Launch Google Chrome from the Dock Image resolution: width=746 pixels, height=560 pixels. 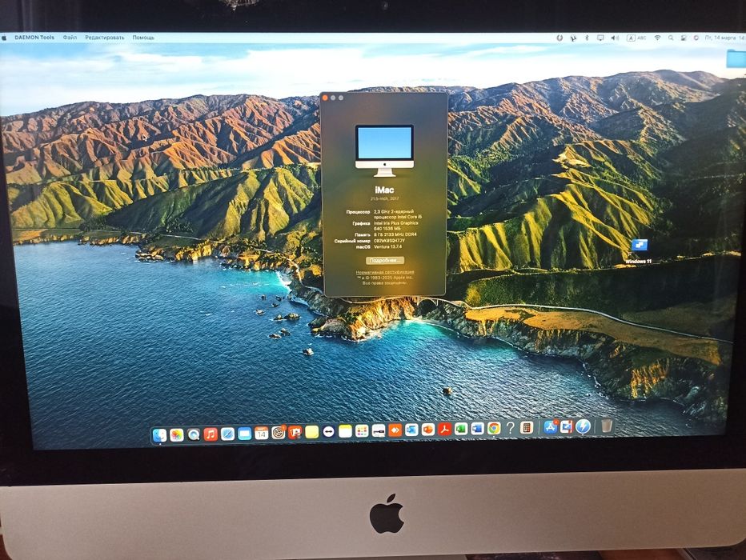[494, 428]
